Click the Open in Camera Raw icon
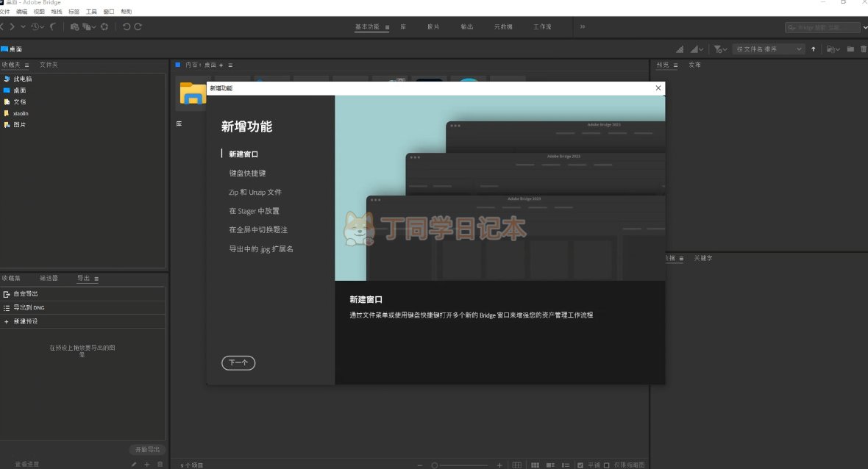Screen dimensions: 868x469 104,26
